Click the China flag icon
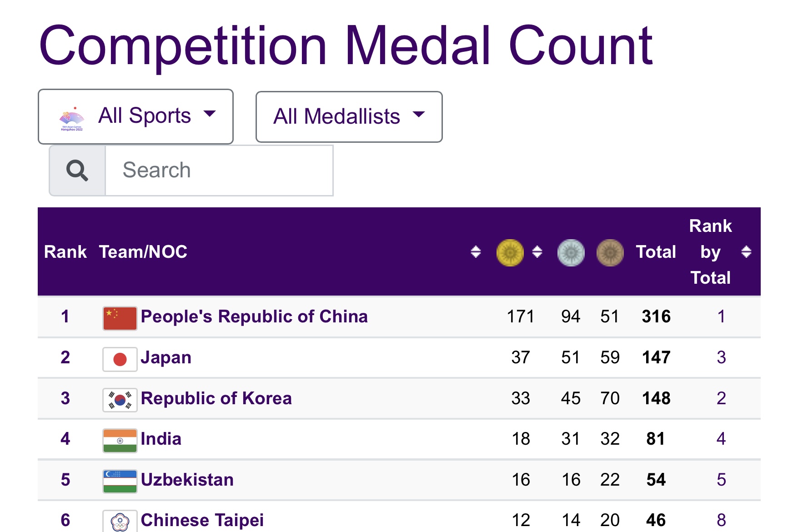798x532 pixels. click(x=120, y=318)
